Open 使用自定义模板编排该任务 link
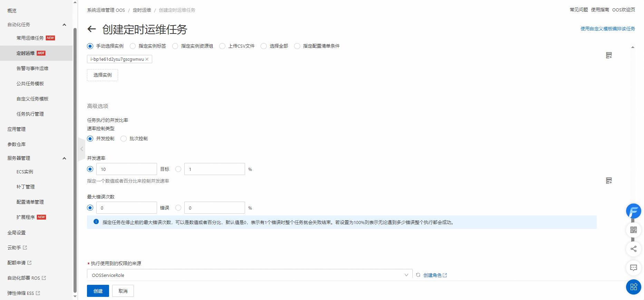644x300 pixels. 608,29
